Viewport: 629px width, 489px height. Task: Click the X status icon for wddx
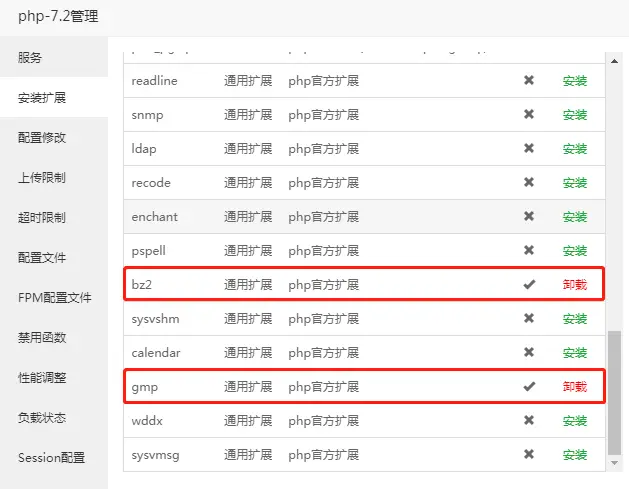click(x=529, y=421)
